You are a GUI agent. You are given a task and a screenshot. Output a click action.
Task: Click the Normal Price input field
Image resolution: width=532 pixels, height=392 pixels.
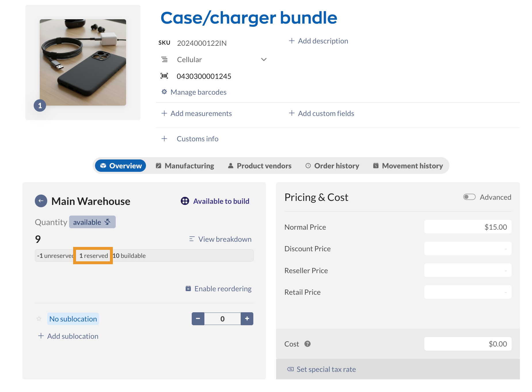(468, 227)
